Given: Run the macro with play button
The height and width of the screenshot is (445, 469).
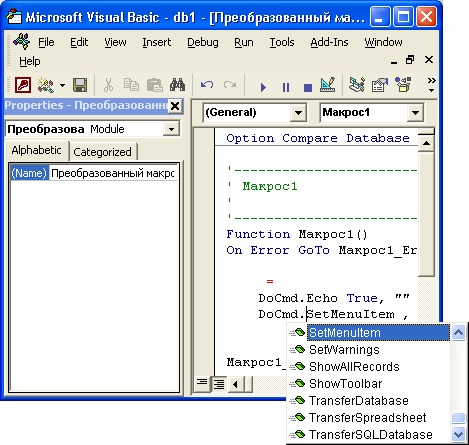Looking at the screenshot, I should (263, 87).
